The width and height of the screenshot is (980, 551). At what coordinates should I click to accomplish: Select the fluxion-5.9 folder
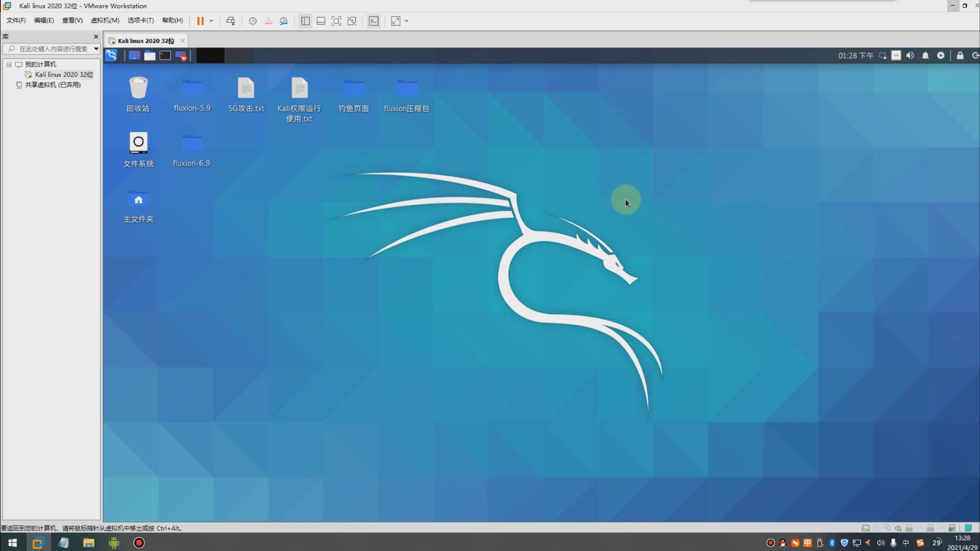click(x=192, y=94)
